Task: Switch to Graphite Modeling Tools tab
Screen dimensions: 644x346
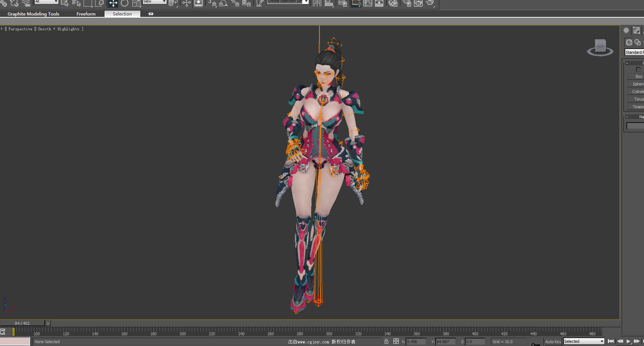Action: pyautogui.click(x=34, y=14)
